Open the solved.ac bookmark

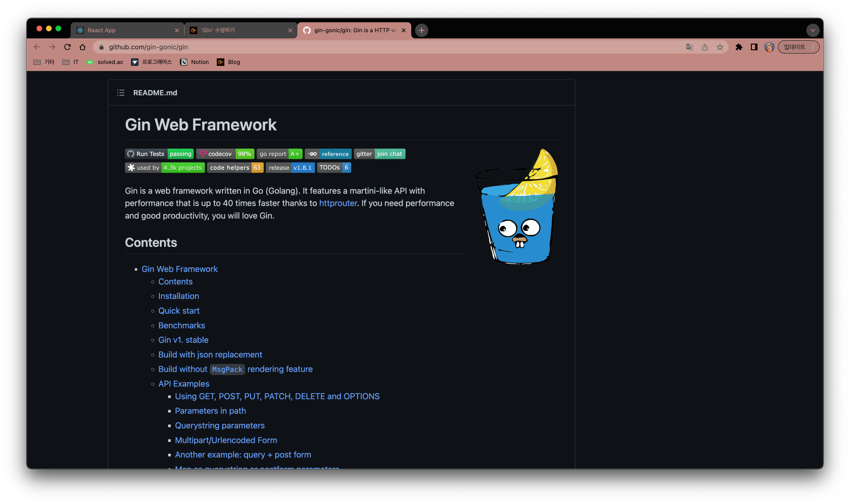click(105, 62)
